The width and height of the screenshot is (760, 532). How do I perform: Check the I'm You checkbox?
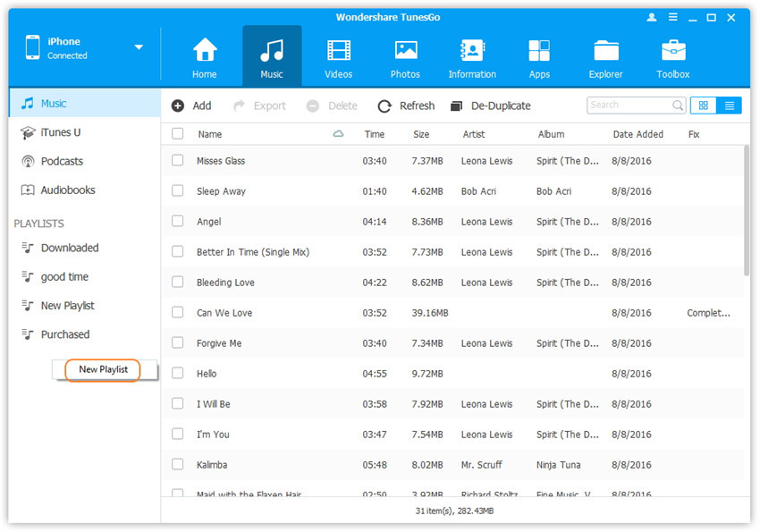tap(178, 435)
